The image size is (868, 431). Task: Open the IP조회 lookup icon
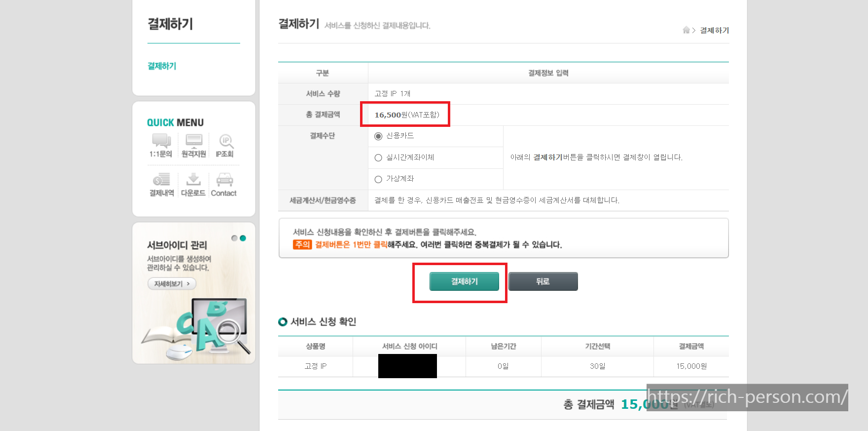(225, 146)
